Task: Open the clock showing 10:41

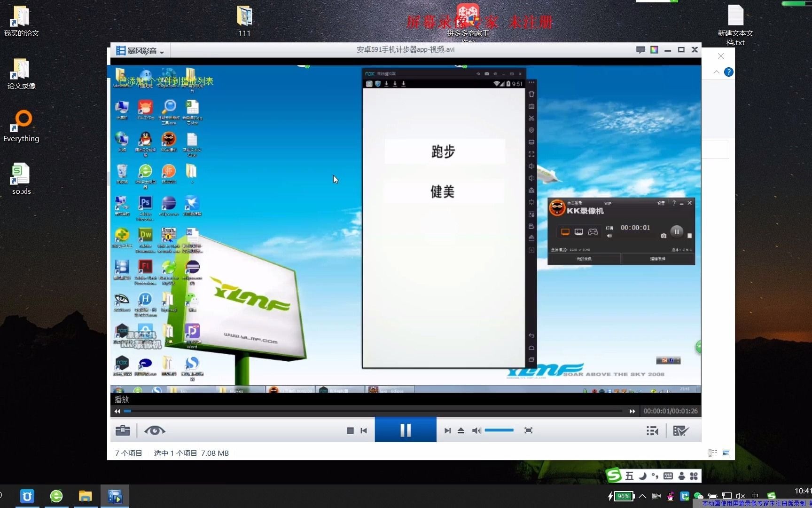Action: (x=803, y=491)
